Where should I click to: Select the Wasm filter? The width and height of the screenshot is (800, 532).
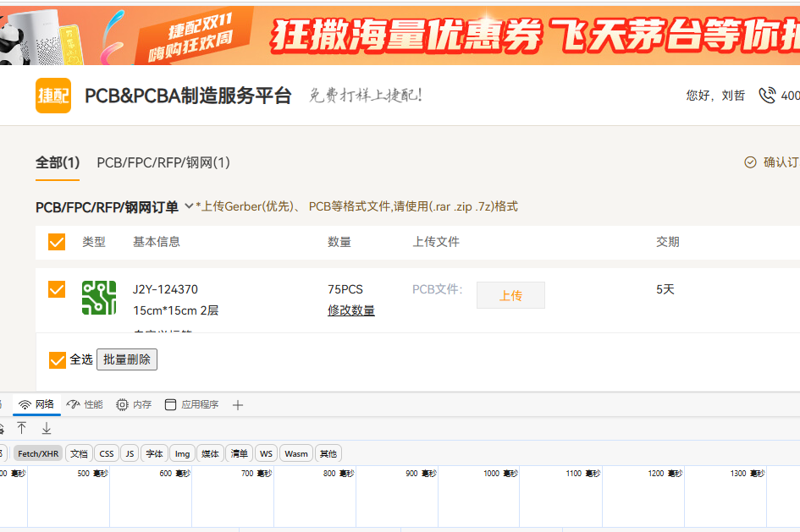296,453
